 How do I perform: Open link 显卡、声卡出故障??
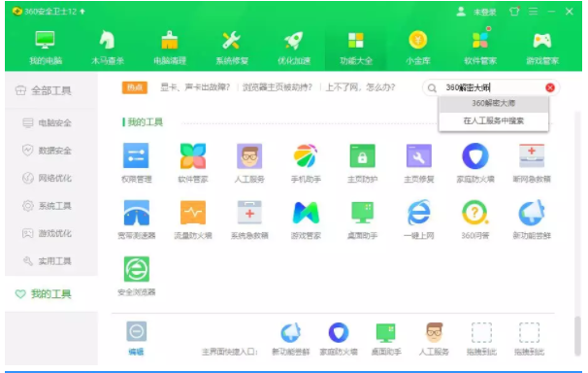(195, 87)
